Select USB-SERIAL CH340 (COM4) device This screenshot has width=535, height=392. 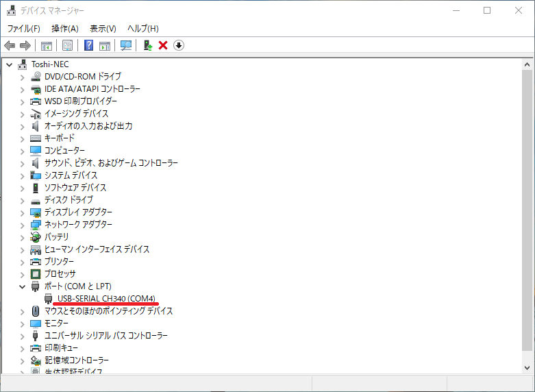click(106, 298)
